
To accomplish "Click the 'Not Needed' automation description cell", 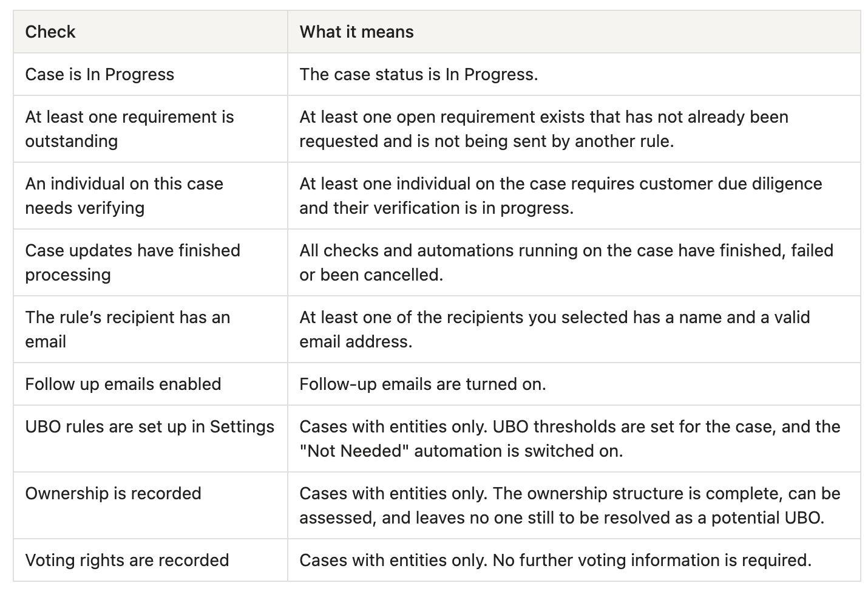I will [x=574, y=439].
